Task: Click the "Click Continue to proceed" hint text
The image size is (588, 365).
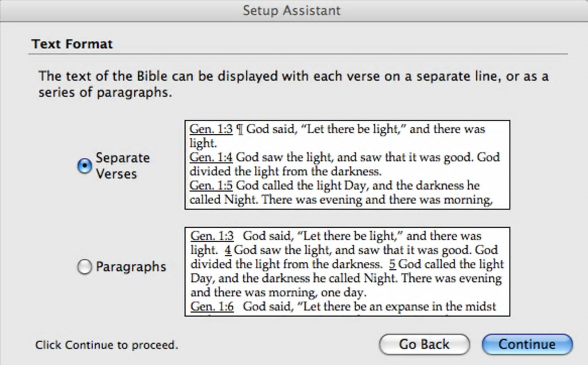Action: 107,345
